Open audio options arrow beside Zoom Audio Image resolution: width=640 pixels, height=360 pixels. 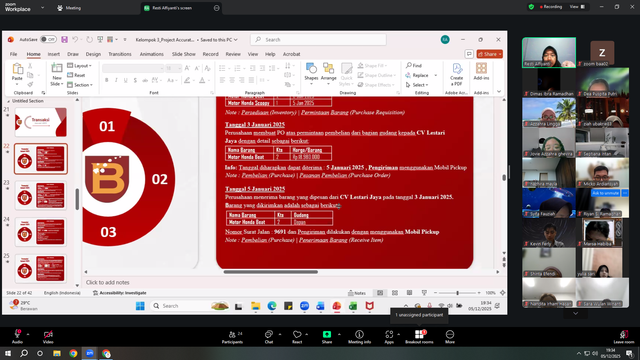pos(28,334)
